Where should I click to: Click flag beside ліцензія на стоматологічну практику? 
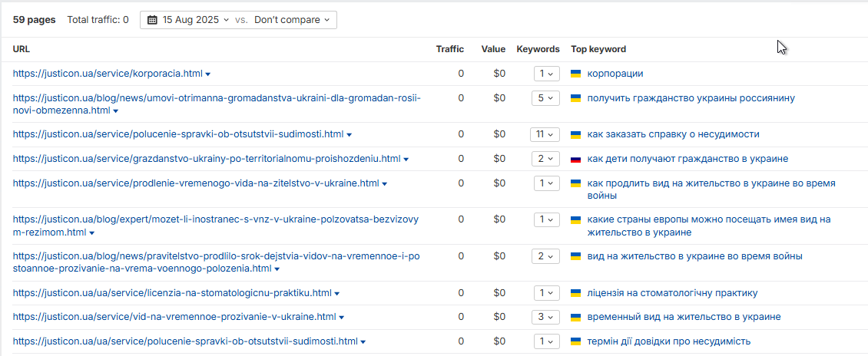point(575,293)
